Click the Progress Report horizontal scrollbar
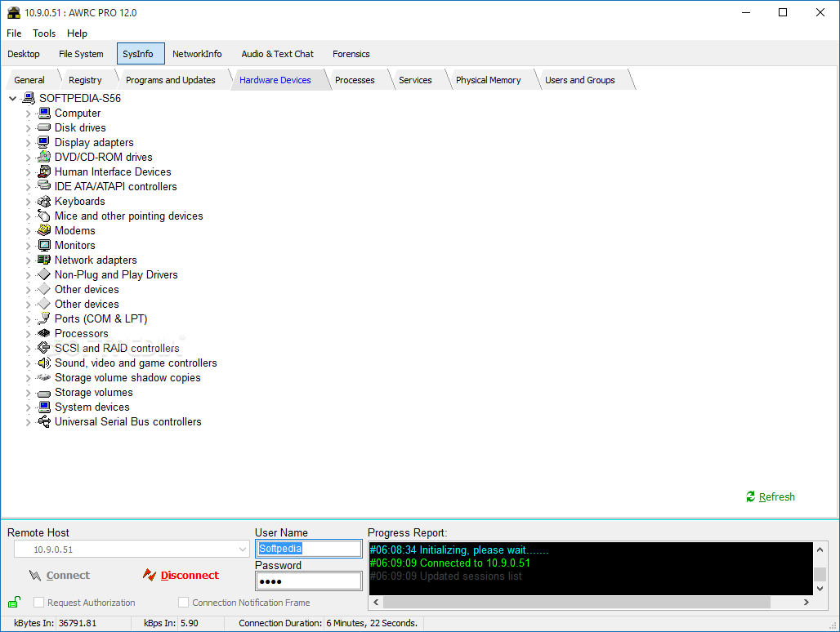 tap(576, 602)
